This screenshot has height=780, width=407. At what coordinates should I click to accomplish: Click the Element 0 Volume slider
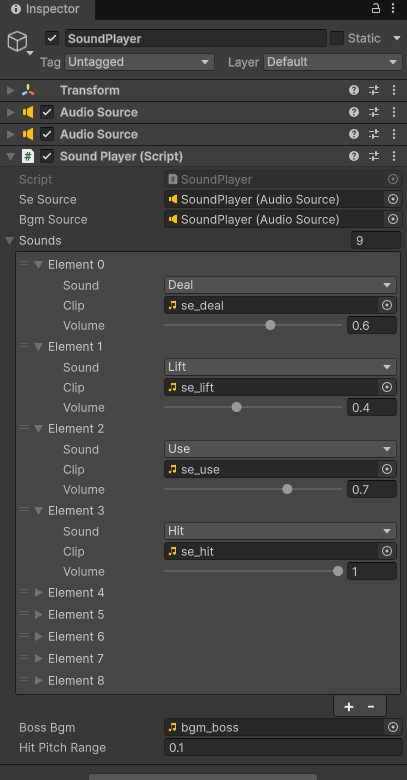[253, 325]
